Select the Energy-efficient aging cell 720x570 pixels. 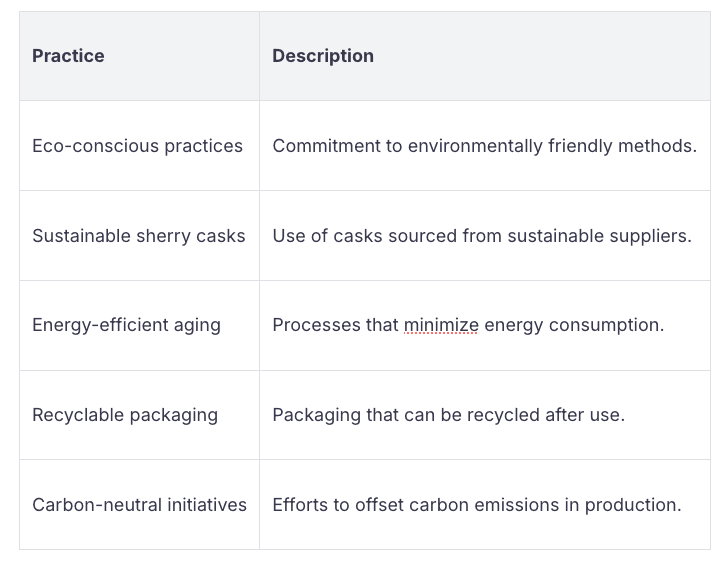(x=126, y=325)
